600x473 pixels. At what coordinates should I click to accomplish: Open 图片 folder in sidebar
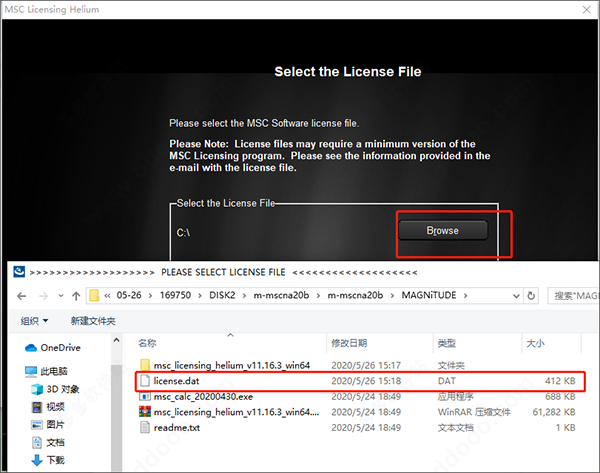click(x=55, y=424)
